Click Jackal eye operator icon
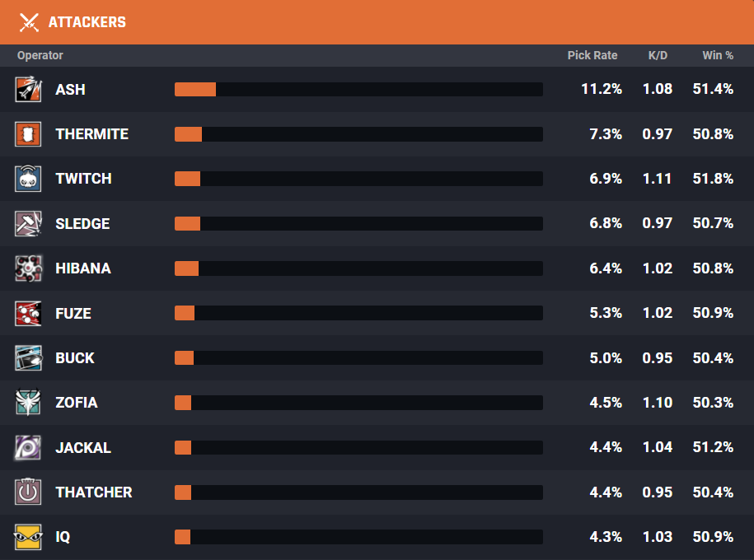The image size is (754, 560). click(28, 447)
